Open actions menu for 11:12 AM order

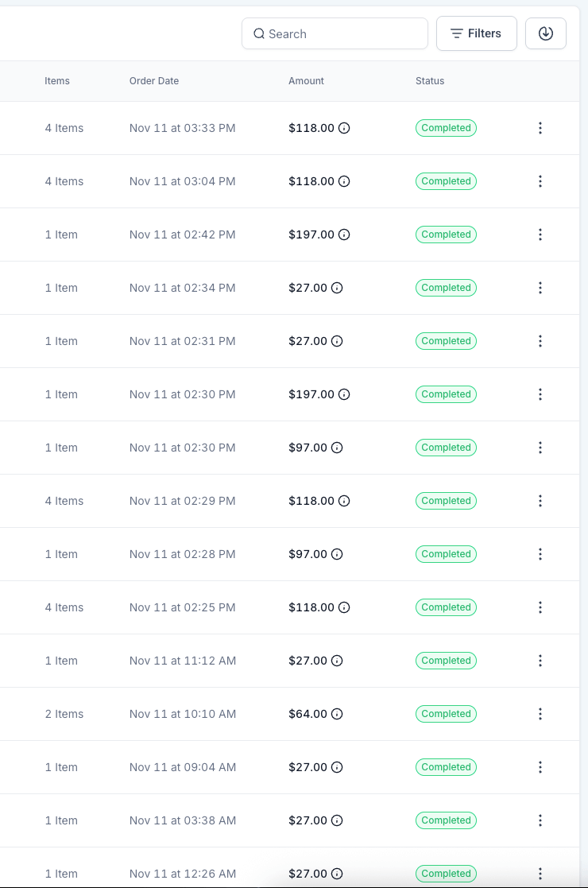click(x=540, y=661)
